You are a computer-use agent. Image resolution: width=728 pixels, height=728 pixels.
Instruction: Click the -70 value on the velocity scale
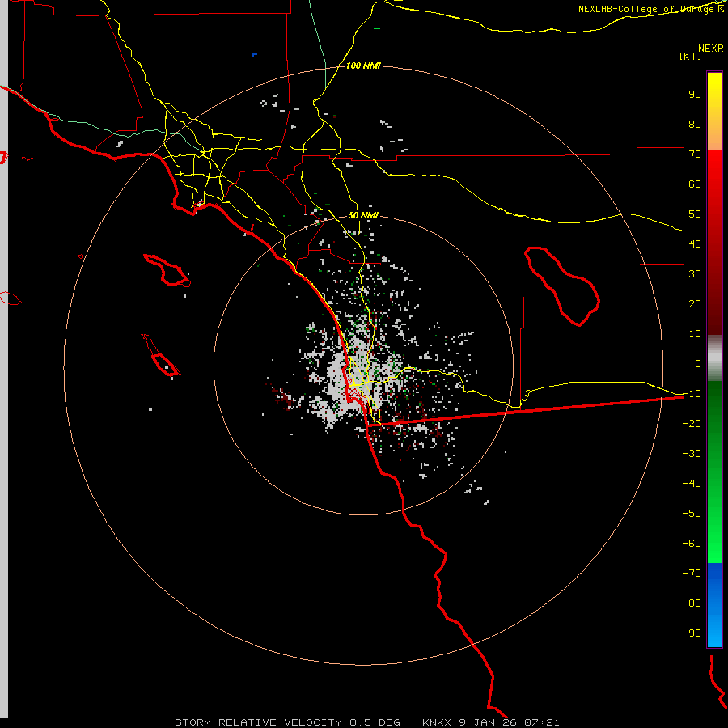coord(692,574)
